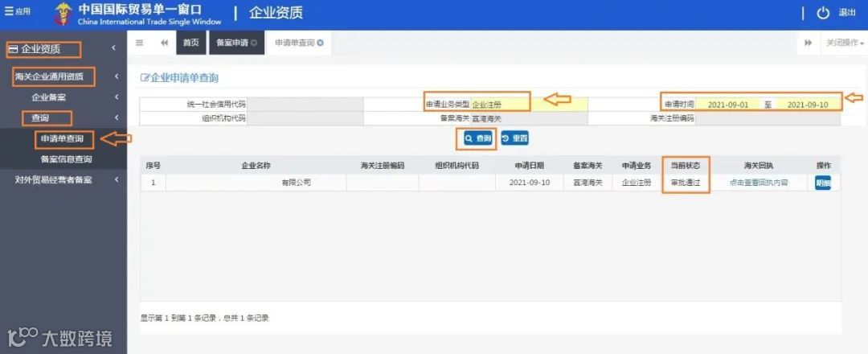
Task: Click the 退出 logout link
Action: pos(848,13)
